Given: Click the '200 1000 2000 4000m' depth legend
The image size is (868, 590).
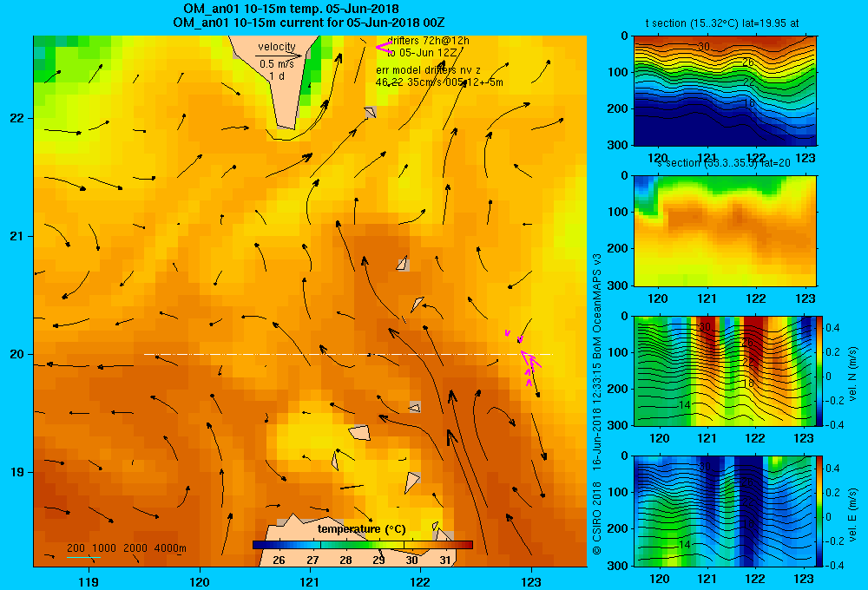Looking at the screenshot, I should click(x=127, y=548).
